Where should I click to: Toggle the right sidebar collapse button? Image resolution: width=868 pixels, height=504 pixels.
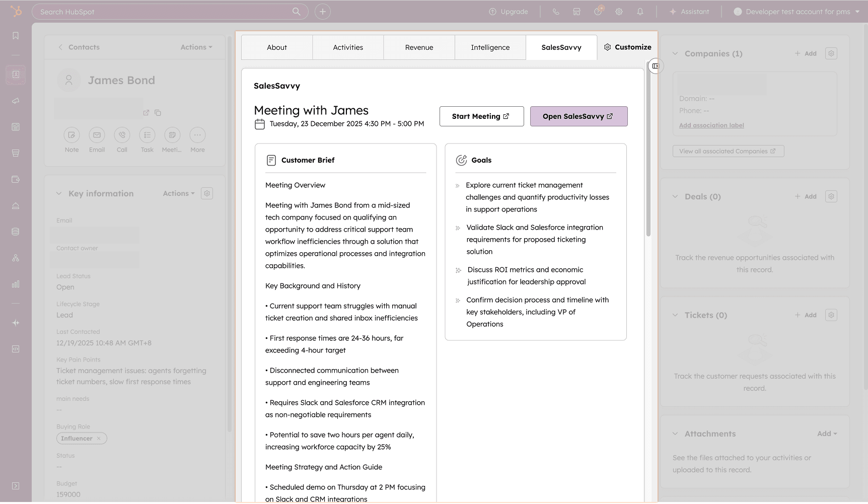pyautogui.click(x=656, y=66)
